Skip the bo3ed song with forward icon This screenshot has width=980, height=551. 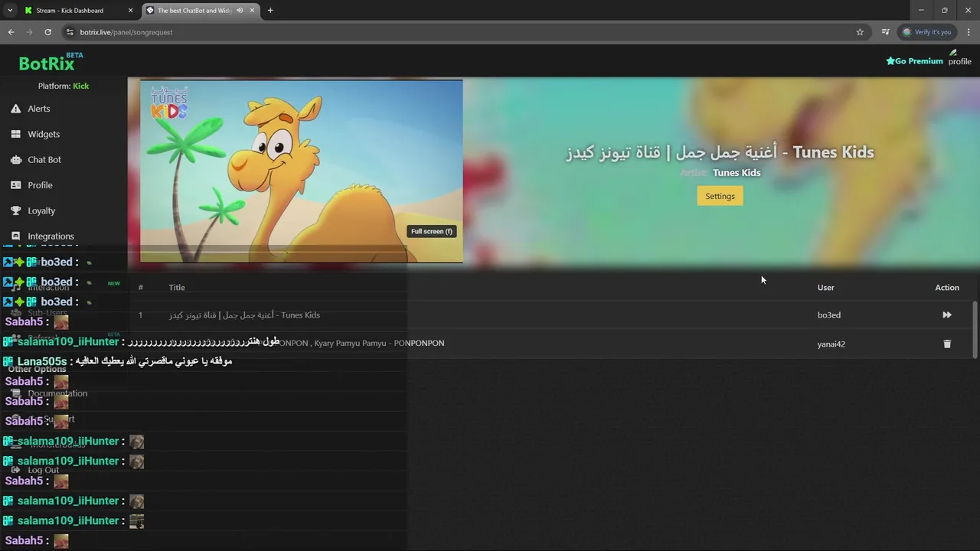947,315
